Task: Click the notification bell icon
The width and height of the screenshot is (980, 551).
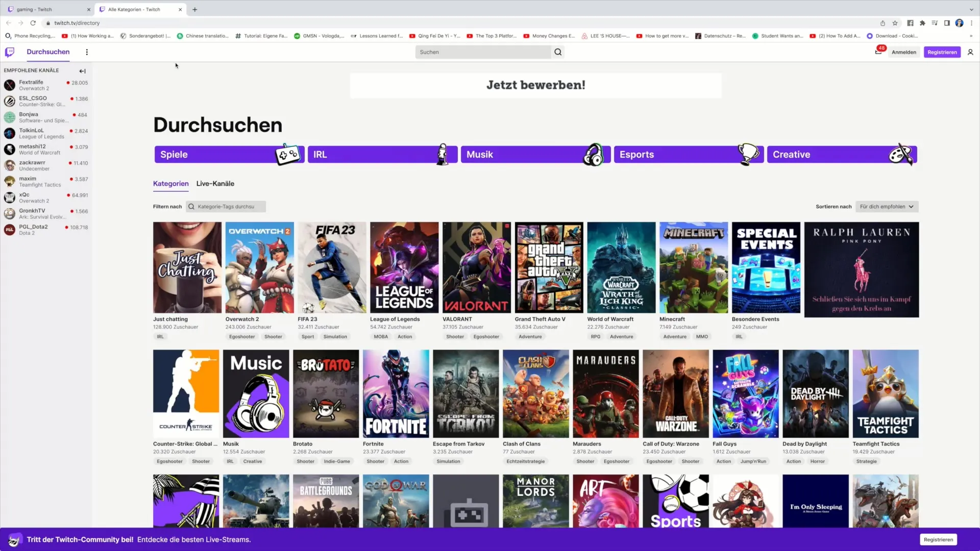Action: [x=878, y=52]
